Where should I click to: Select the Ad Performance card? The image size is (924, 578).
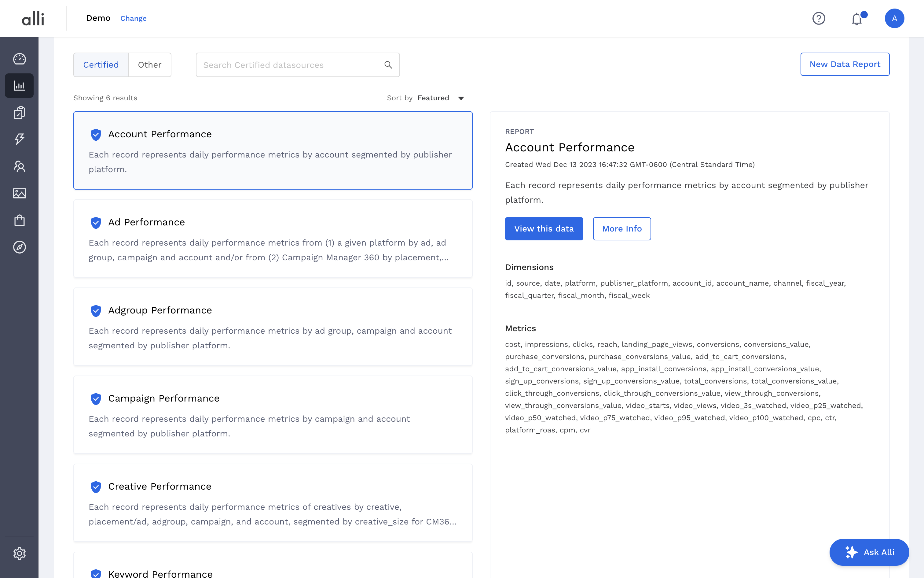(x=273, y=239)
